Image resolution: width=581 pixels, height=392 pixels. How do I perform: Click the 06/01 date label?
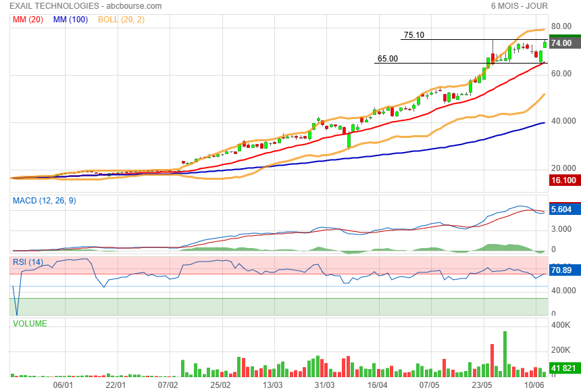point(63,385)
